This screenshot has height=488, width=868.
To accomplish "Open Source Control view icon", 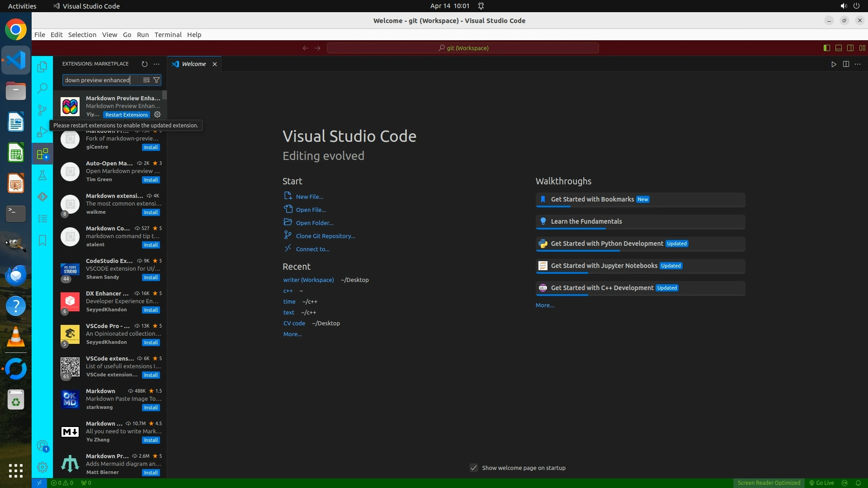I will 42,110.
